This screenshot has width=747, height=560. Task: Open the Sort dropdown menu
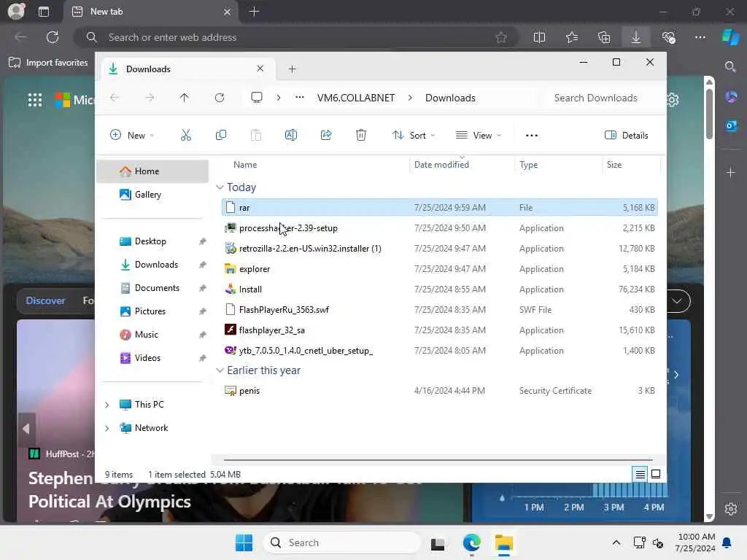click(x=413, y=135)
